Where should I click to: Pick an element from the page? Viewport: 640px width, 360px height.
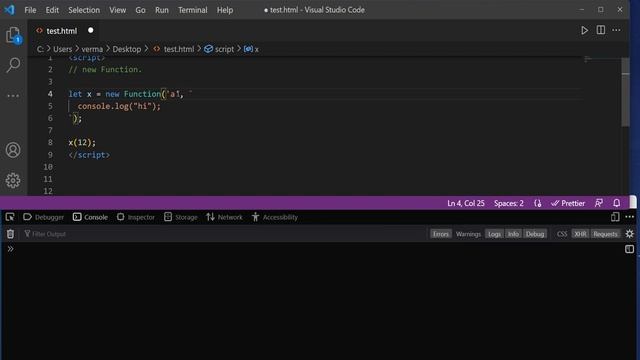(10, 217)
